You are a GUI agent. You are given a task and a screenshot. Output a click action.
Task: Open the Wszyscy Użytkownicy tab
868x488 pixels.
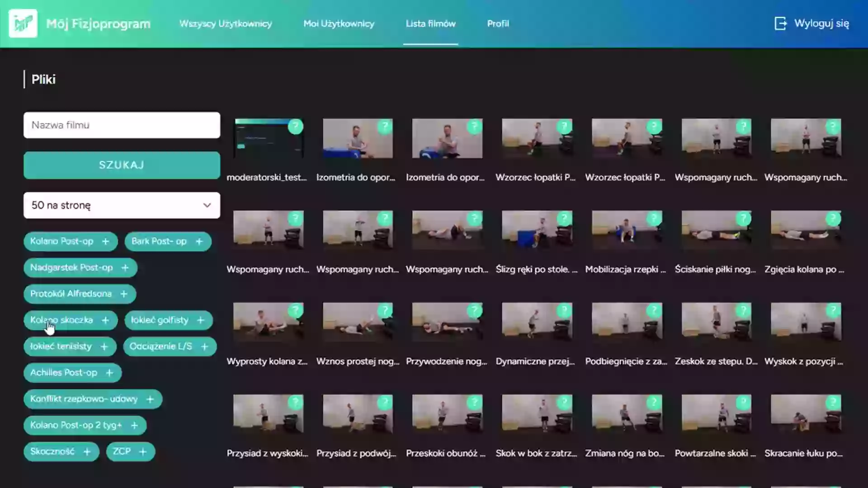click(226, 23)
